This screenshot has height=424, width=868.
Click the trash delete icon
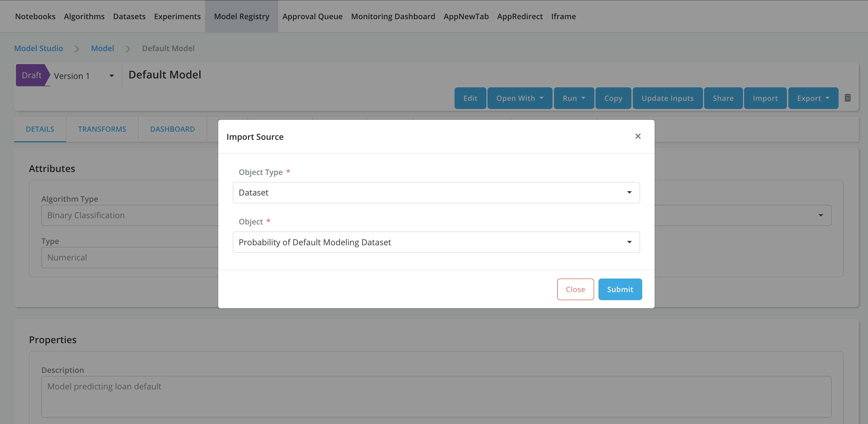coord(848,98)
